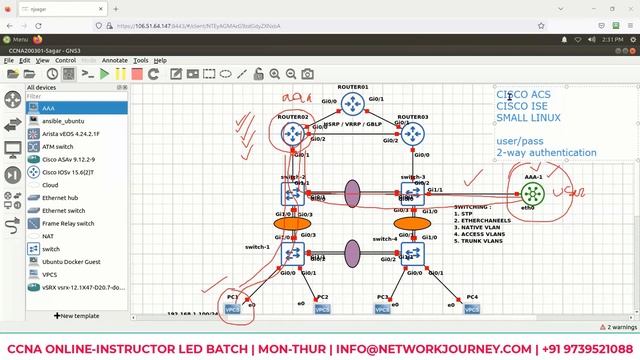The image size is (640, 360).
Task: Select the Cloud device
Action: tap(77, 185)
